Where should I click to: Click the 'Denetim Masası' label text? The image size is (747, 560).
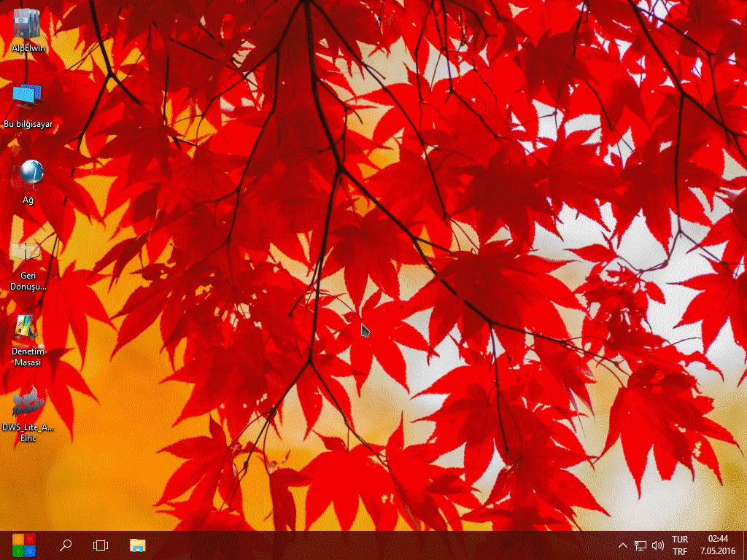(28, 357)
